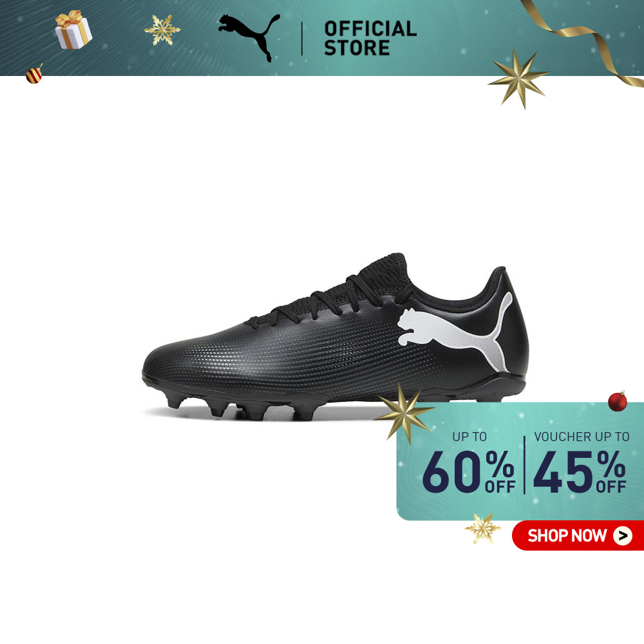The width and height of the screenshot is (644, 644).
Task: Click the black football boot product image
Action: 335,337
